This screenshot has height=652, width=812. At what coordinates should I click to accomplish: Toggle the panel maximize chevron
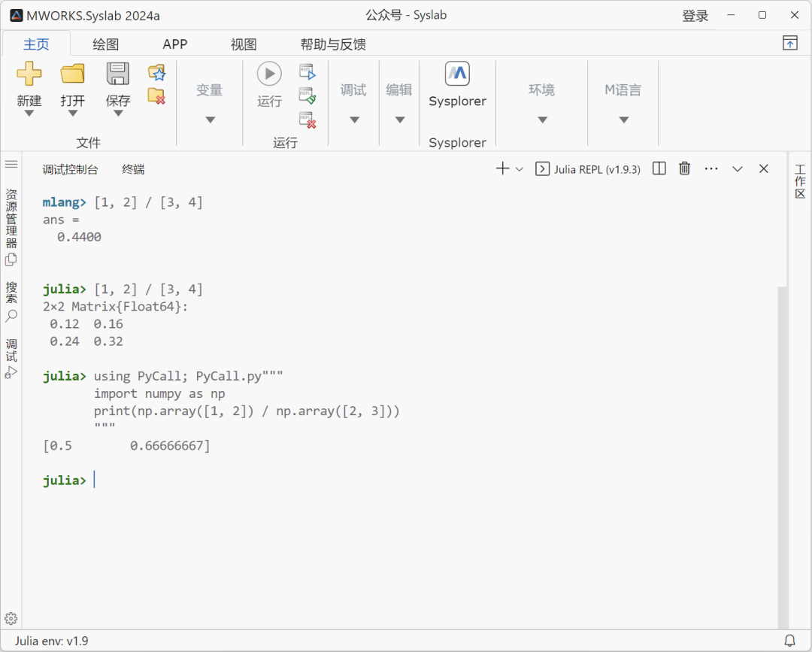(x=738, y=168)
